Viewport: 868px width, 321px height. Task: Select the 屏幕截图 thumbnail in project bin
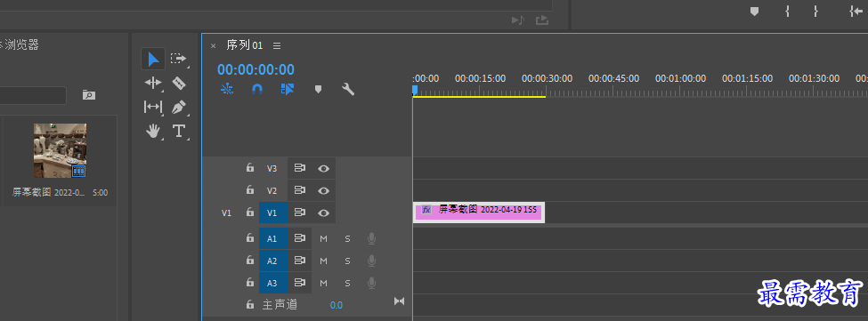[60, 150]
